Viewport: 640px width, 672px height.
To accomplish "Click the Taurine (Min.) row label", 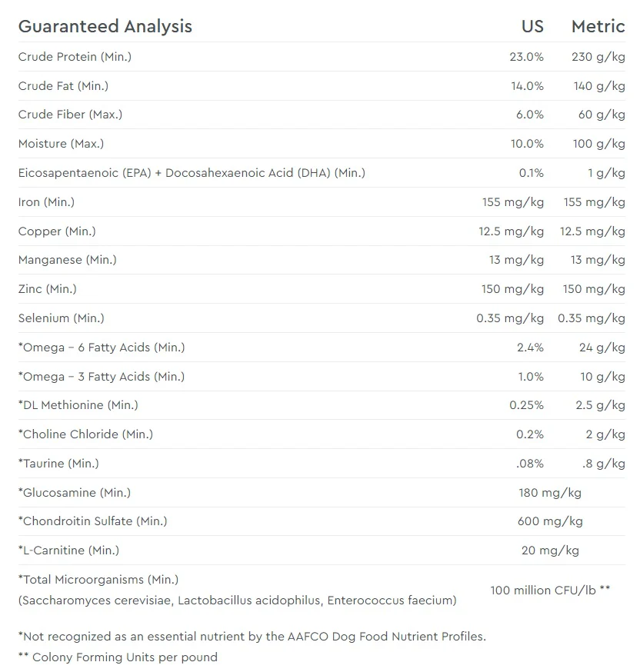I will [58, 464].
